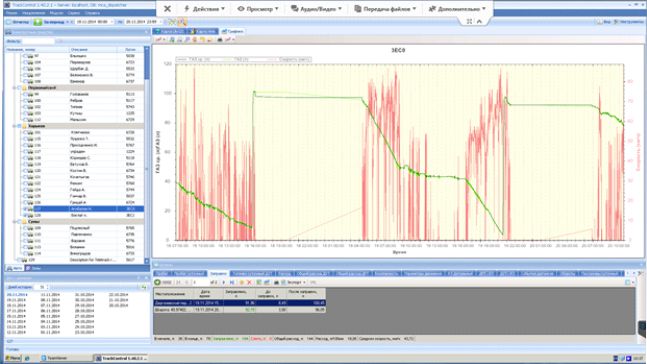Click the green add icon in refuel toolbar

pos(157,282)
